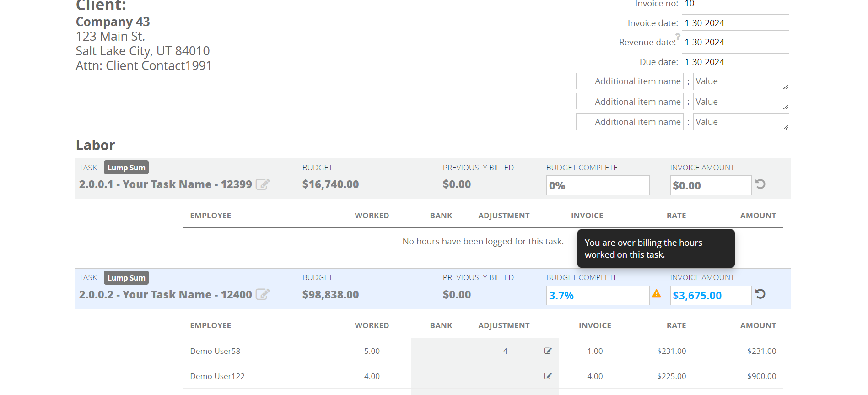
Task: Focus the Revenue date field
Action: coord(735,42)
